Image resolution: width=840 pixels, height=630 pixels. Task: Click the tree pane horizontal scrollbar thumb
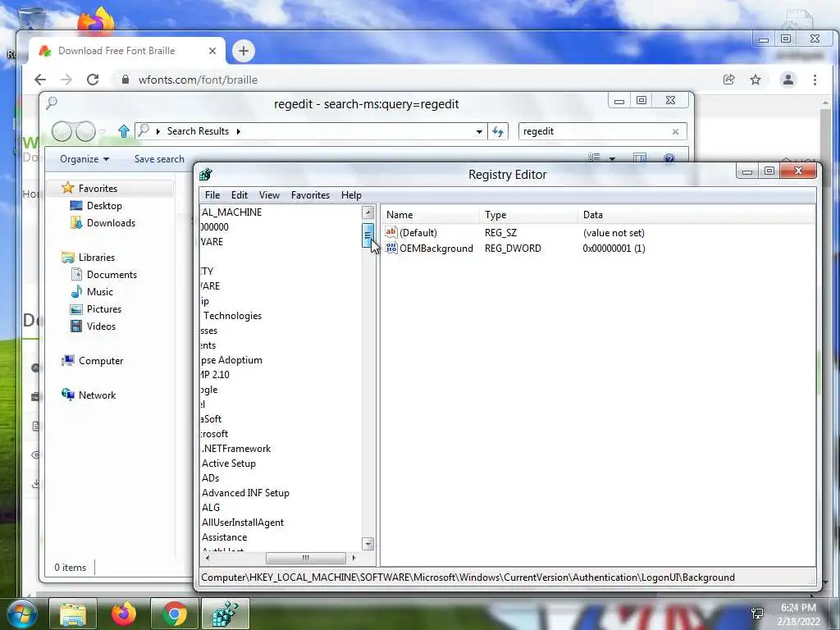[306, 558]
